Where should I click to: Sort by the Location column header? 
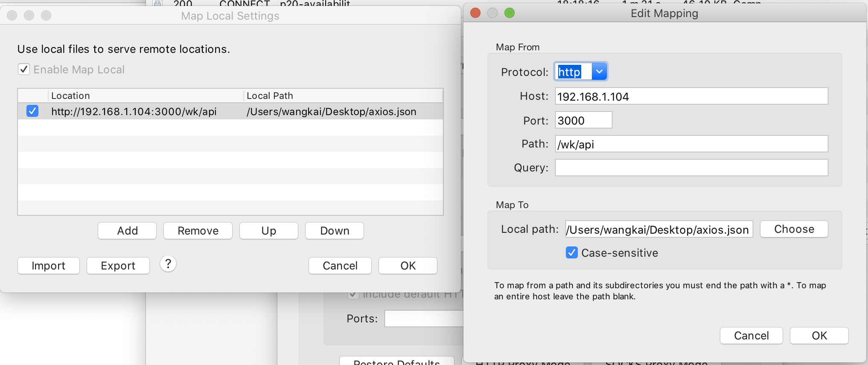click(145, 96)
